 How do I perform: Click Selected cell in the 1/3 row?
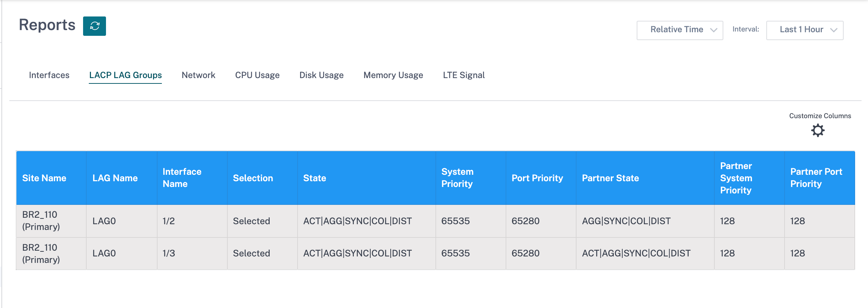pos(262,254)
